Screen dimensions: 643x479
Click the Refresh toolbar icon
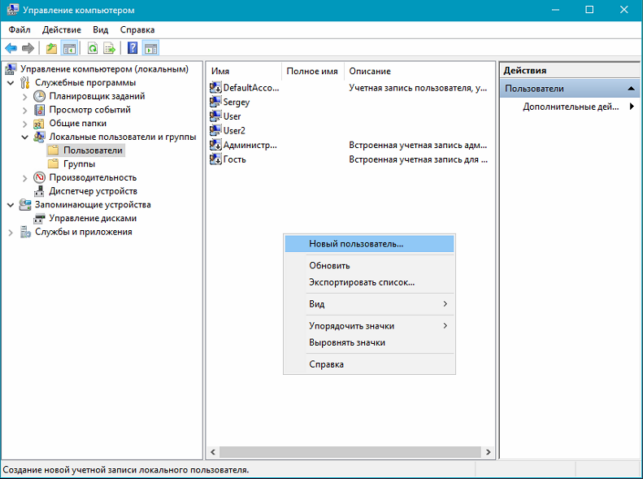[x=93, y=48]
